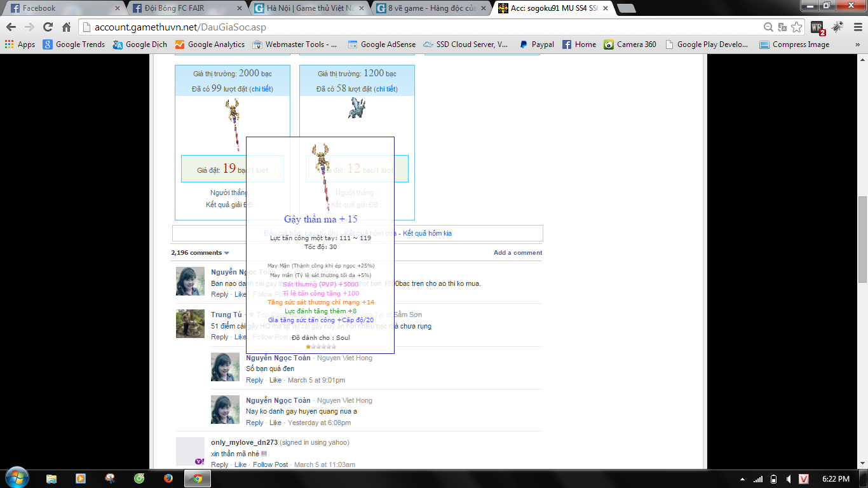The height and width of the screenshot is (488, 868).
Task: Open the Google Dịch bookmark
Action: pyautogui.click(x=140, y=44)
